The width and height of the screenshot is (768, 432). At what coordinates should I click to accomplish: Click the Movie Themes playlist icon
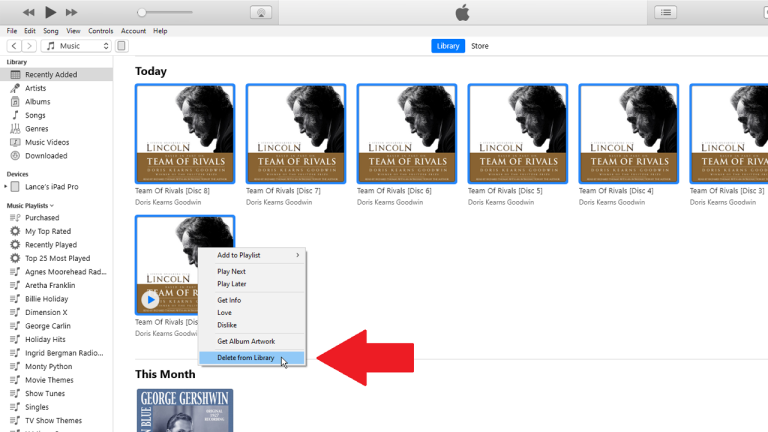(15, 380)
